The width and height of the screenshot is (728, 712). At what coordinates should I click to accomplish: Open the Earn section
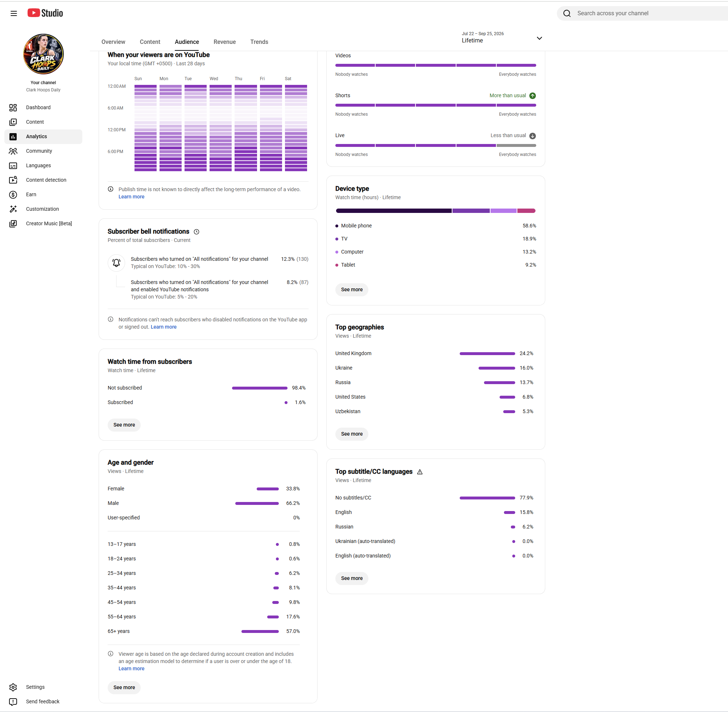click(44, 194)
